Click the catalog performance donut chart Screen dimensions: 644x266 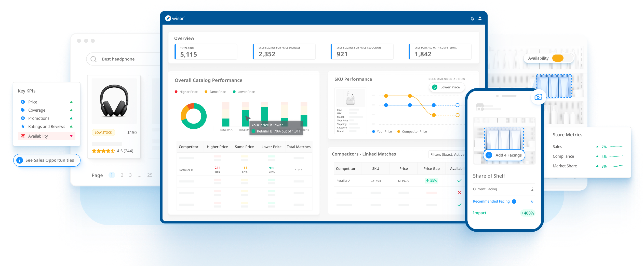click(x=194, y=116)
